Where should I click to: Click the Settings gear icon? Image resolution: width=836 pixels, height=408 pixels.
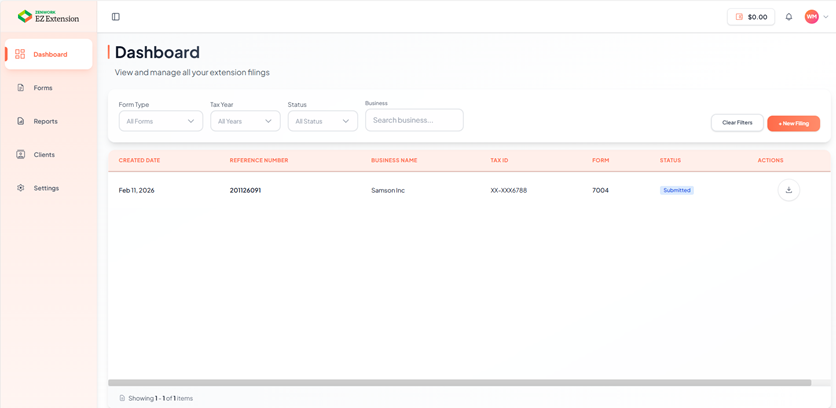(21, 188)
